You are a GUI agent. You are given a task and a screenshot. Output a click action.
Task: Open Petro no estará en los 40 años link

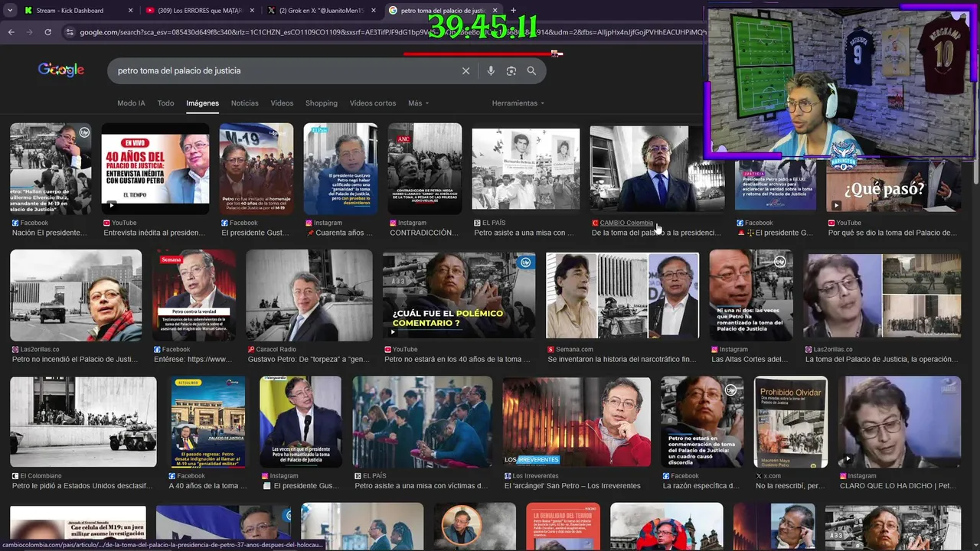[457, 359]
